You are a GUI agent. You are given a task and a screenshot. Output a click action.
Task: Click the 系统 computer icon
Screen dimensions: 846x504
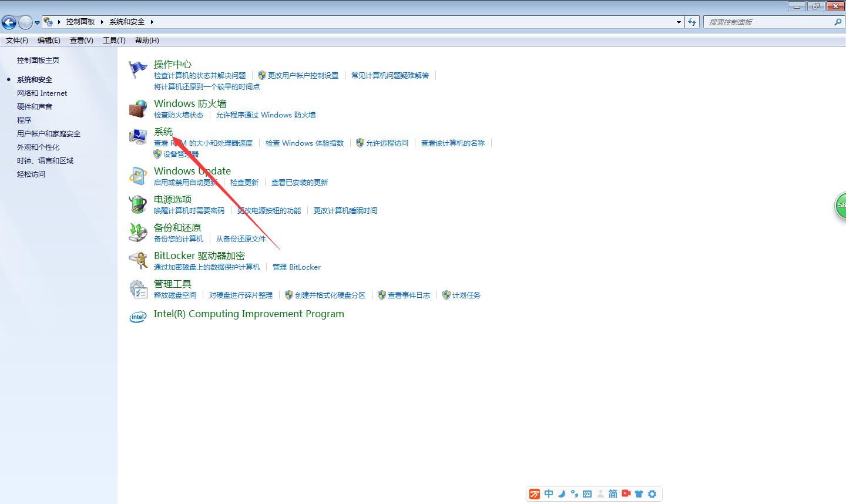tap(138, 137)
